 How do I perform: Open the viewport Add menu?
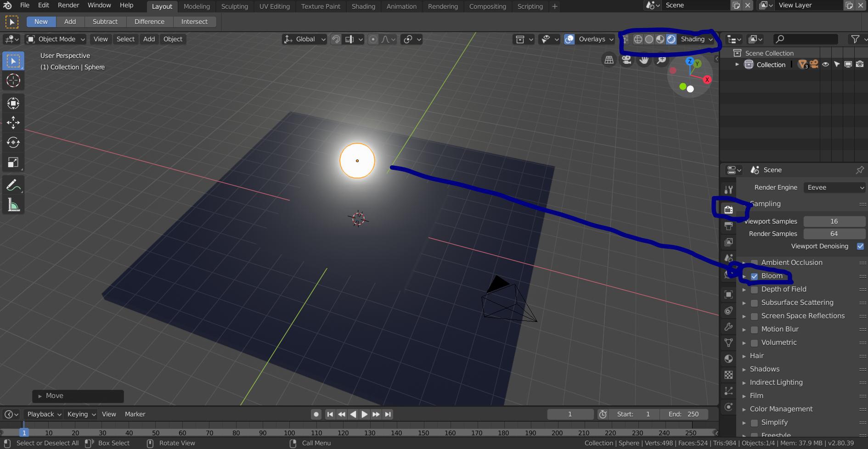(149, 39)
